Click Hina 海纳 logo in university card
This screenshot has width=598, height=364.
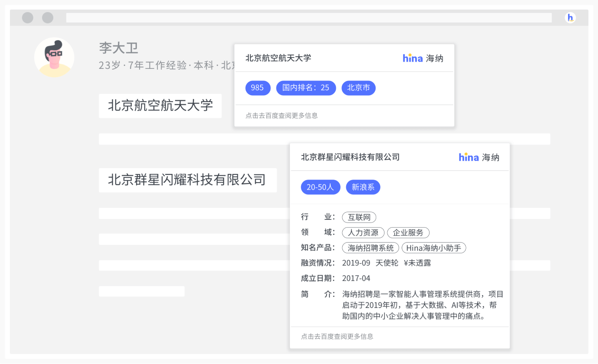click(423, 58)
